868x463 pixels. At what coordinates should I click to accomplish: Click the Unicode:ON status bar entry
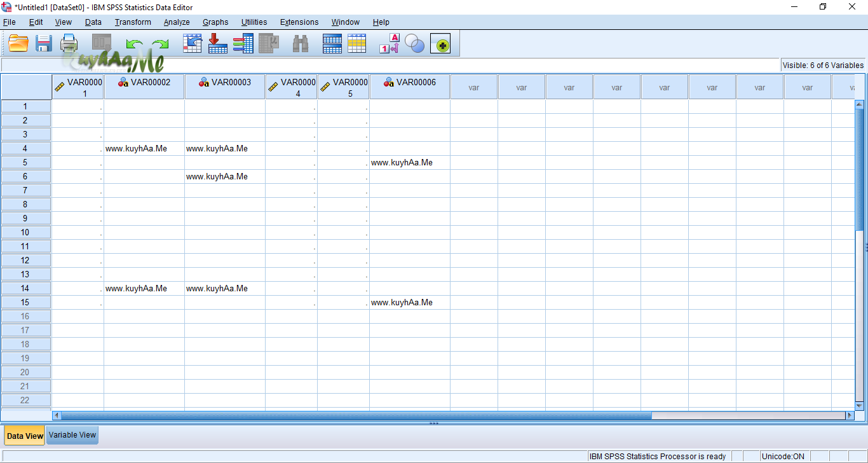click(x=783, y=456)
